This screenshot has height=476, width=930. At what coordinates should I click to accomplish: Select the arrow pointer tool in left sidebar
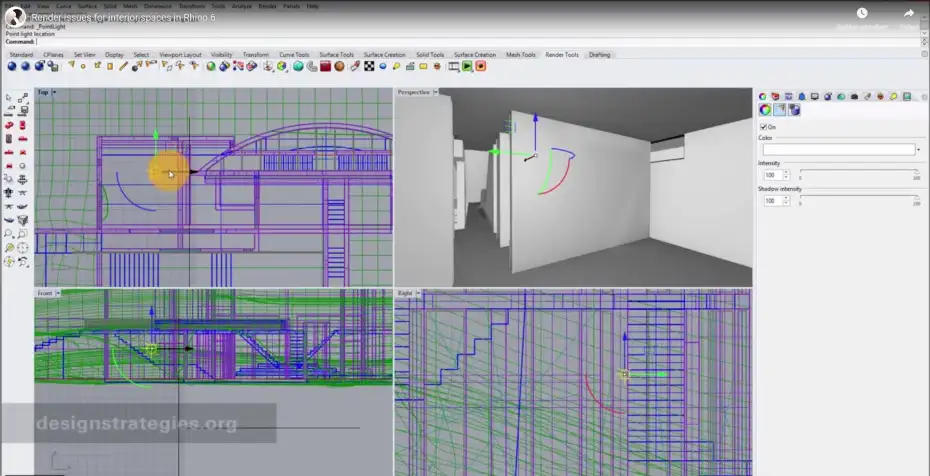9,98
